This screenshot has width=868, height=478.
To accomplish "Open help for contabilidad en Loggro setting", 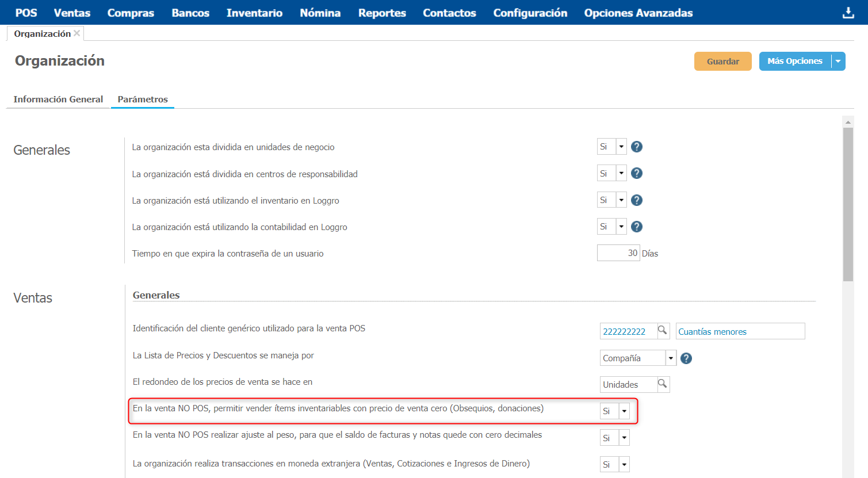I will [636, 227].
